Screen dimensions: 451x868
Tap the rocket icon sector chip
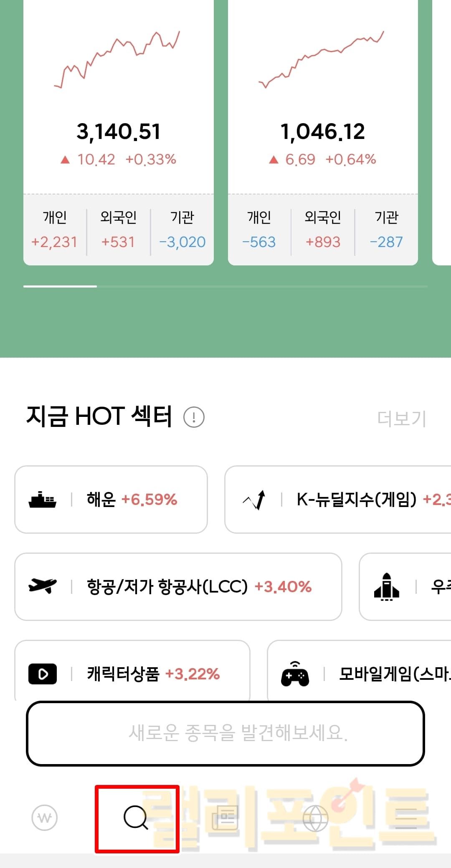tap(386, 587)
